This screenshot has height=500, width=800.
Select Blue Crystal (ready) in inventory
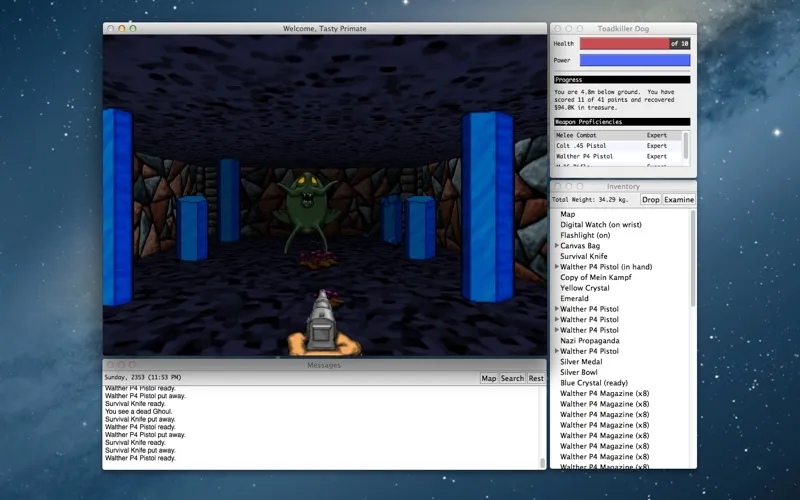click(x=594, y=383)
